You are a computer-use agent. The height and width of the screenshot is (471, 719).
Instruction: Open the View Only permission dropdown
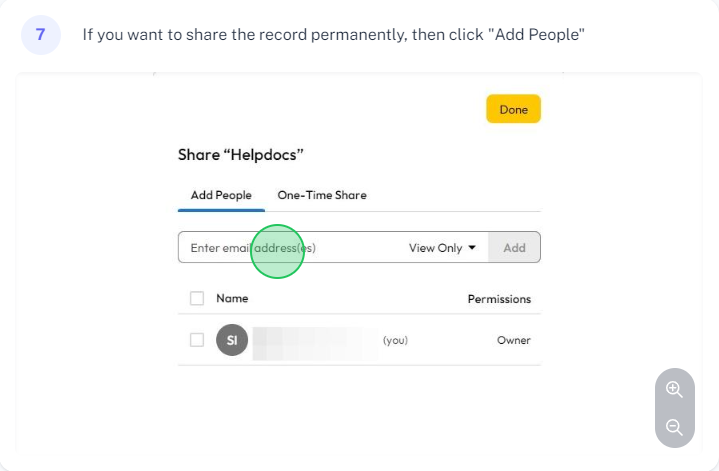tap(442, 248)
